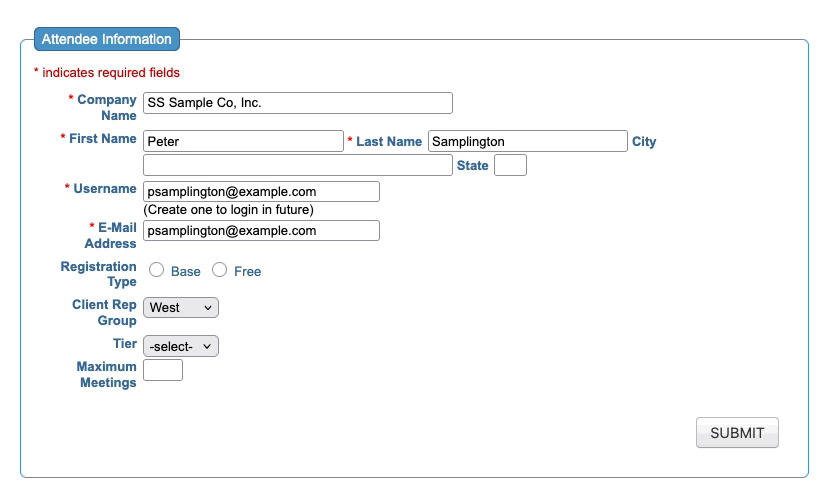
Task: Open the Client Rep Group dropdown showing West
Action: coord(181,307)
